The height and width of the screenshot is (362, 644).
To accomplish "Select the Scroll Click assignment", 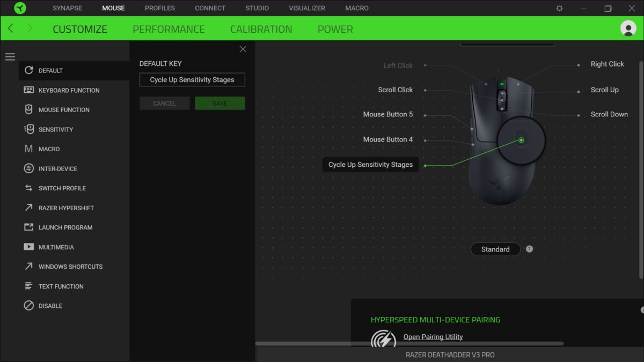I will click(x=396, y=90).
